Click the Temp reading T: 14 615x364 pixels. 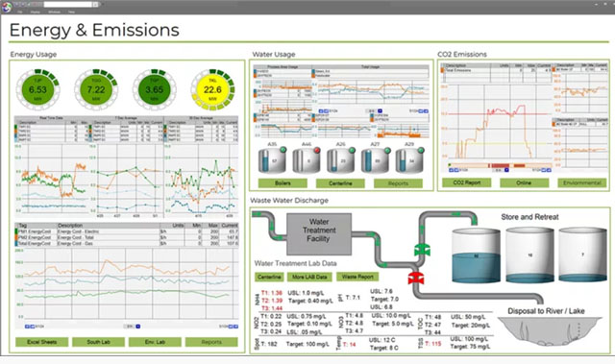tap(349, 345)
